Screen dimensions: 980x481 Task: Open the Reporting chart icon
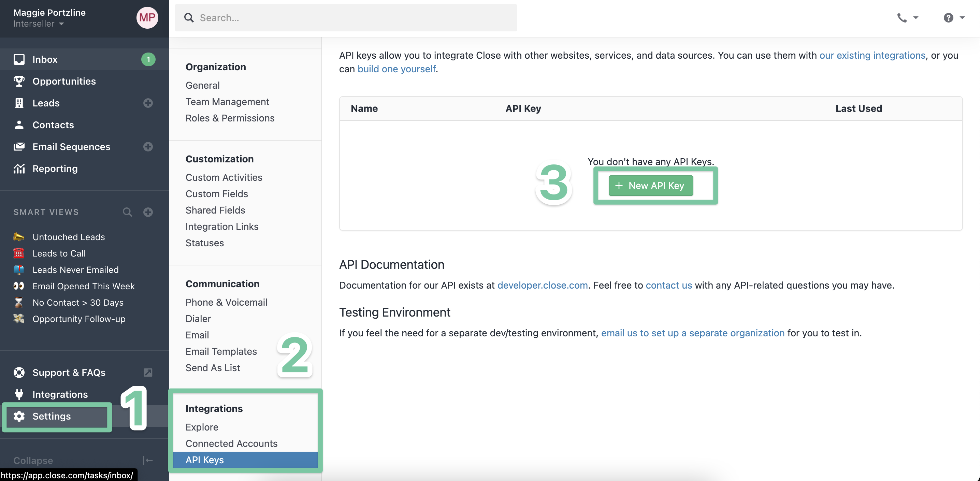19,169
